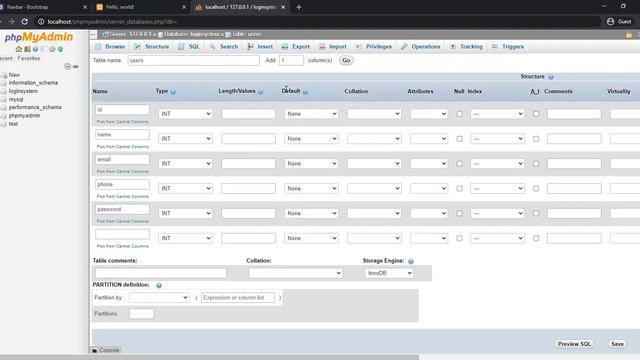Click the help icon next to Structure label
Viewport: 640px width, 360px height.
click(551, 77)
